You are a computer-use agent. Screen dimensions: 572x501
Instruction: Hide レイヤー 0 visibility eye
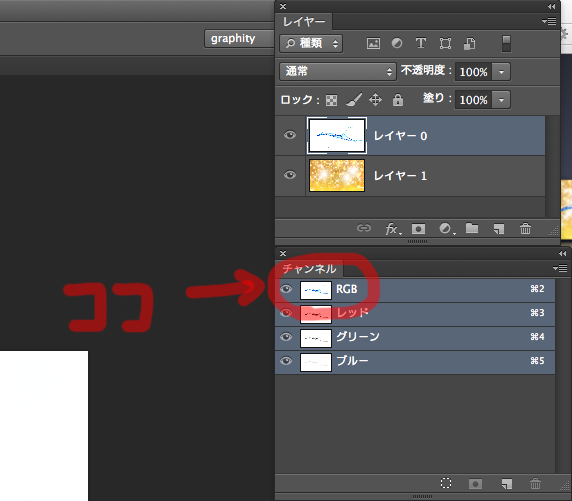[x=290, y=135]
